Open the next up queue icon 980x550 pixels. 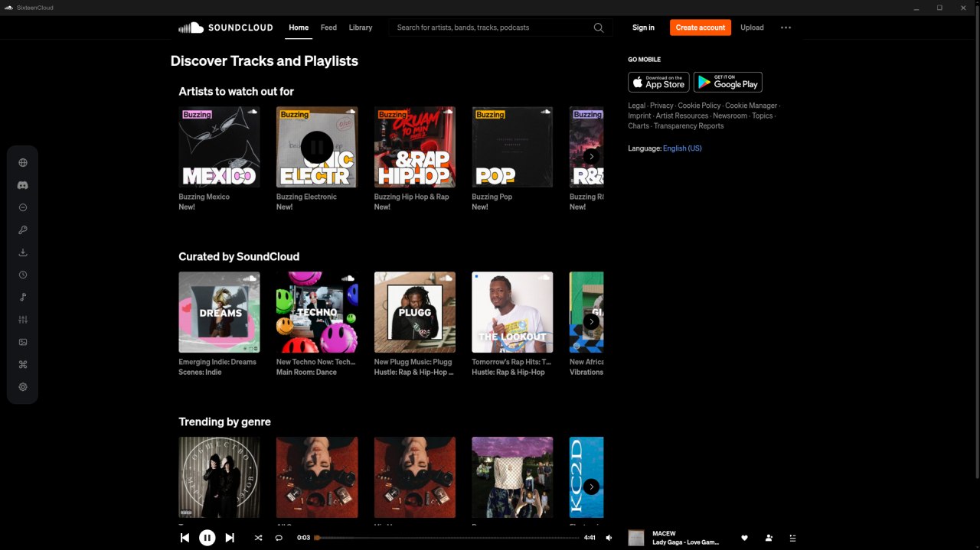[792, 538]
